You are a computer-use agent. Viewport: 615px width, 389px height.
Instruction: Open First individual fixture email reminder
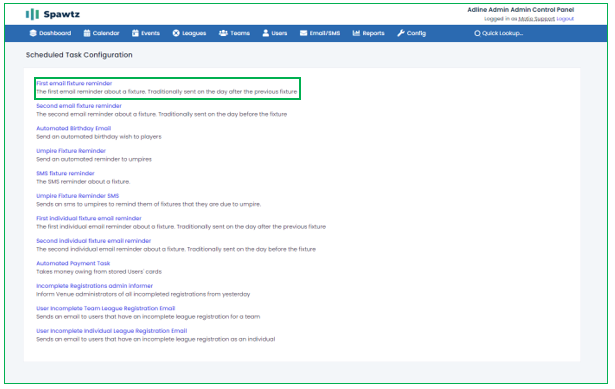tap(89, 218)
